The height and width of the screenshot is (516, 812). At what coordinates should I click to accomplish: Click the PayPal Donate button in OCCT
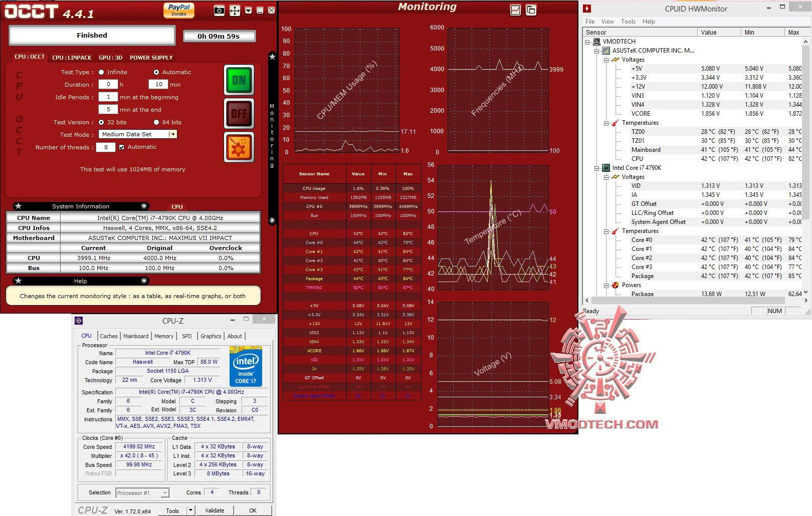[x=179, y=10]
